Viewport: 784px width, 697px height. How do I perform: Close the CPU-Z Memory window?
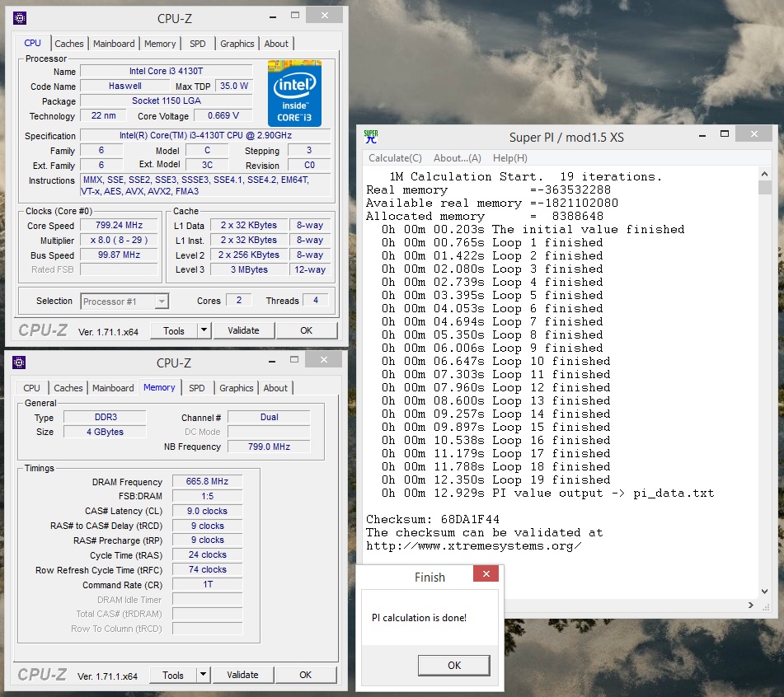(324, 360)
